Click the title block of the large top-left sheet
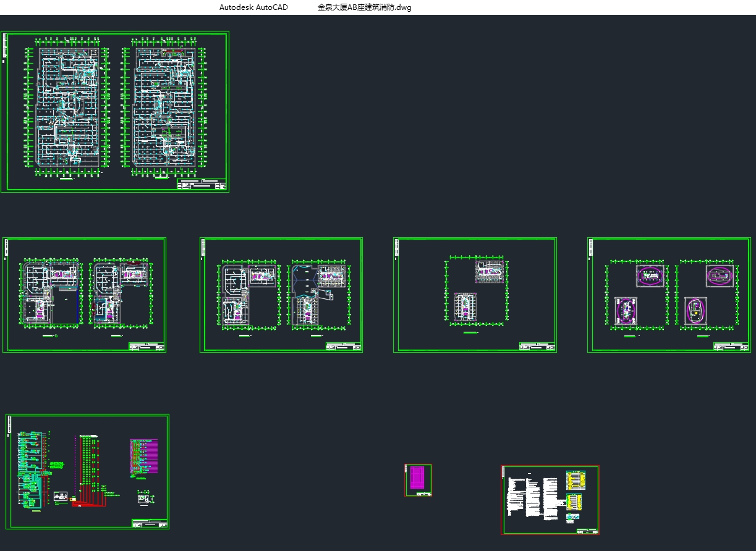 coord(202,185)
